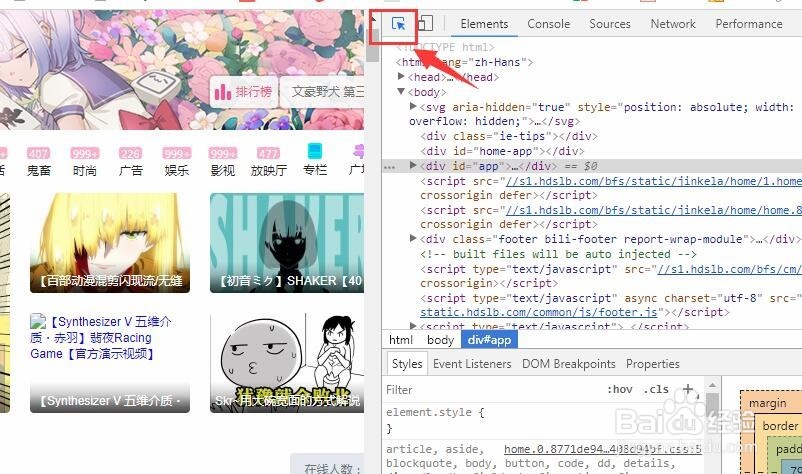
Task: Focus the styles Filter input field
Action: pyautogui.click(x=491, y=390)
